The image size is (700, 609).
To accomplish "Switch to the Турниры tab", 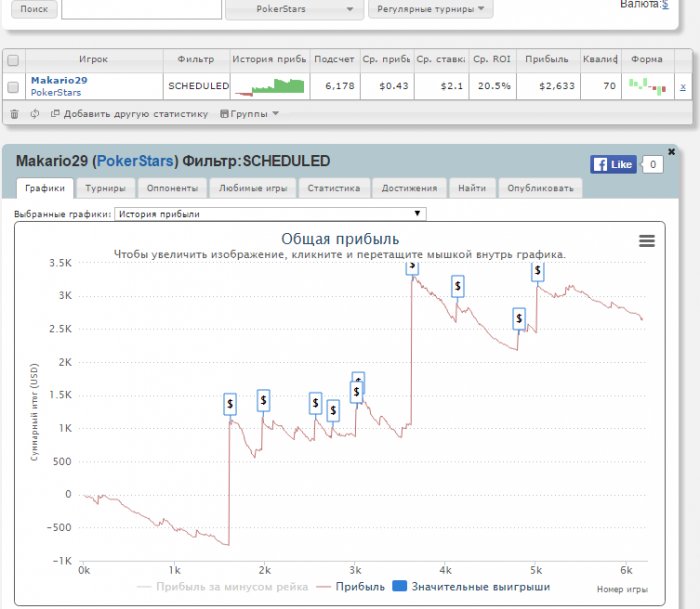I will 105,188.
